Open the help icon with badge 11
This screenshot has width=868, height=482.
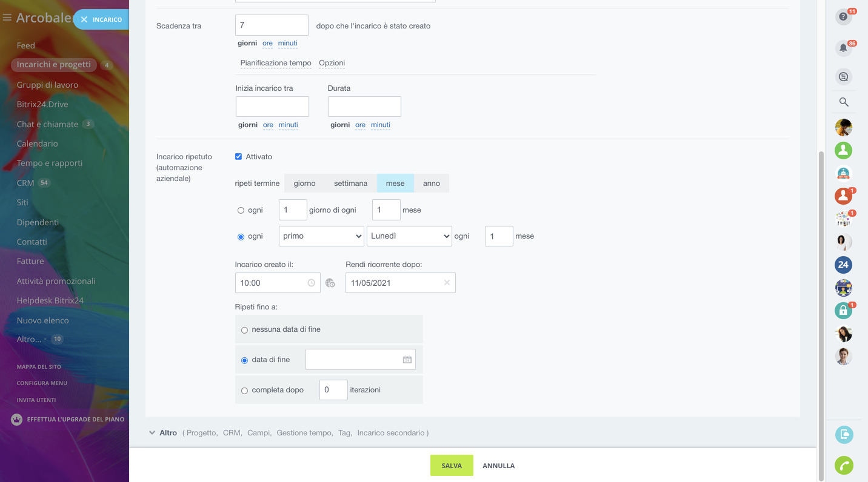[843, 17]
